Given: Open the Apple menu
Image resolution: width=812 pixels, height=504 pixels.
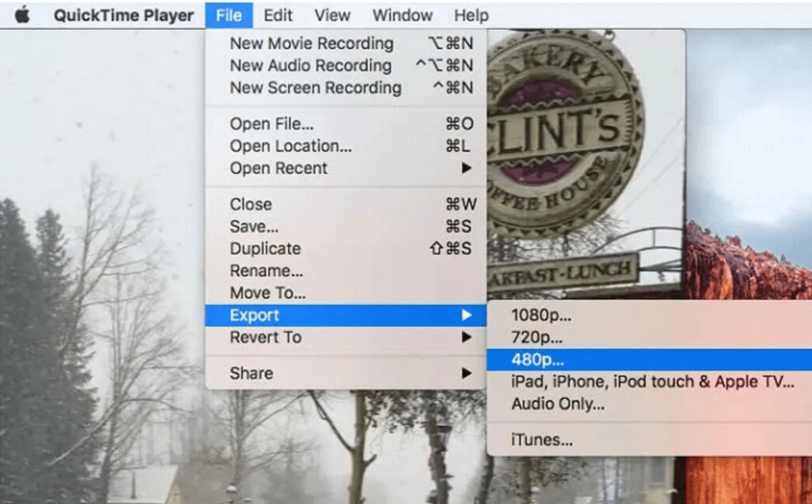Looking at the screenshot, I should (x=22, y=15).
